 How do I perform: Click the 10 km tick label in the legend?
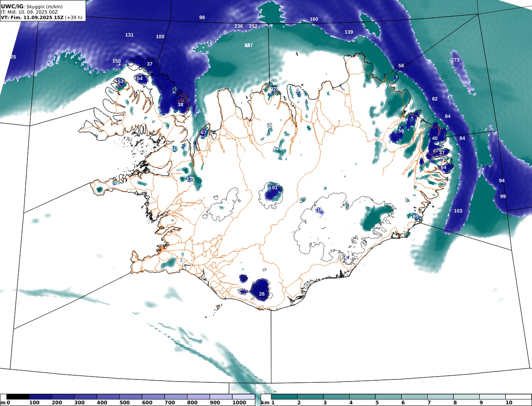pyautogui.click(x=509, y=403)
